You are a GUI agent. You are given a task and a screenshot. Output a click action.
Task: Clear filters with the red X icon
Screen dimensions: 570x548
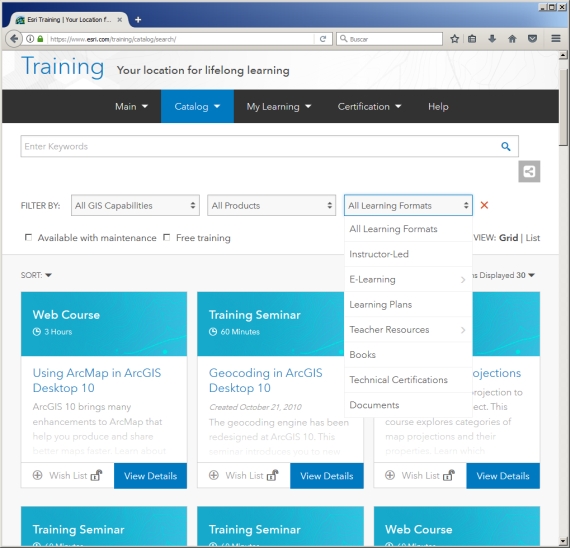click(x=484, y=205)
